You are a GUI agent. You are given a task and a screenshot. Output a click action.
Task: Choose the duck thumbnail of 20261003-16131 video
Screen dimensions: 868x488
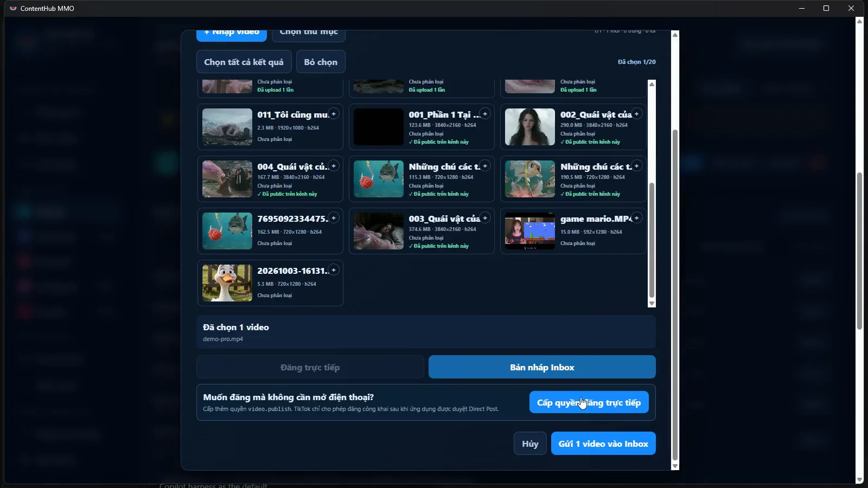click(x=227, y=283)
